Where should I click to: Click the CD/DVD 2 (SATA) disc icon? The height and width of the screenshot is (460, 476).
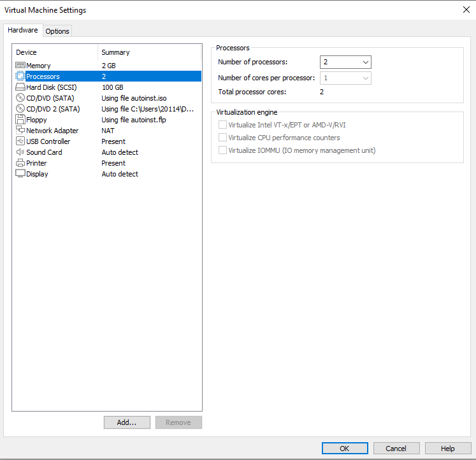[x=20, y=108]
